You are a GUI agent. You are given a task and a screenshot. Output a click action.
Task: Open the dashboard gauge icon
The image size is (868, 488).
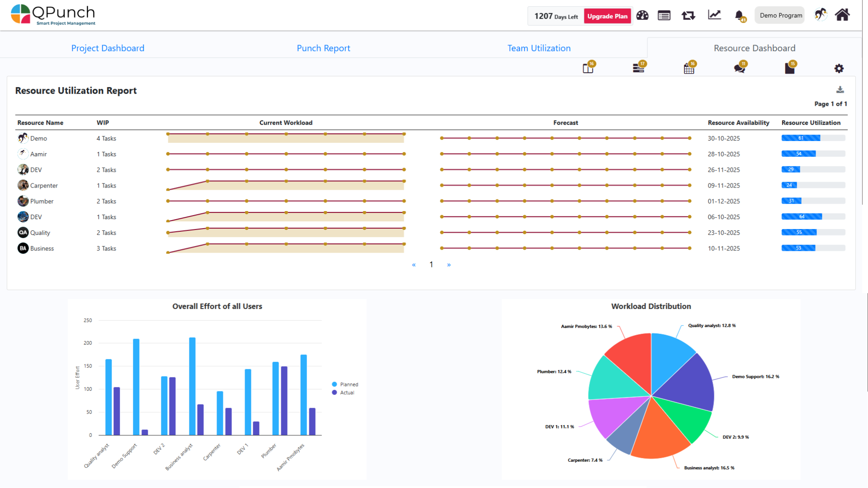coord(642,16)
